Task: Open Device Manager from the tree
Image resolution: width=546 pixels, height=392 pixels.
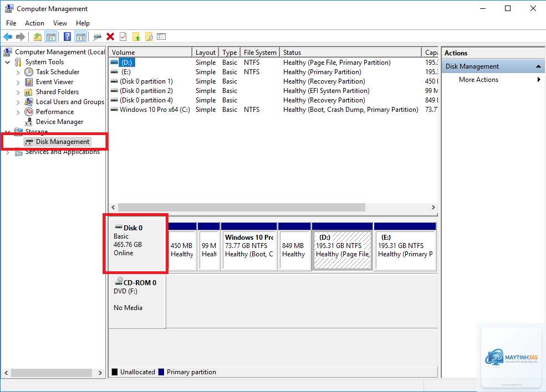Action: pyautogui.click(x=59, y=122)
